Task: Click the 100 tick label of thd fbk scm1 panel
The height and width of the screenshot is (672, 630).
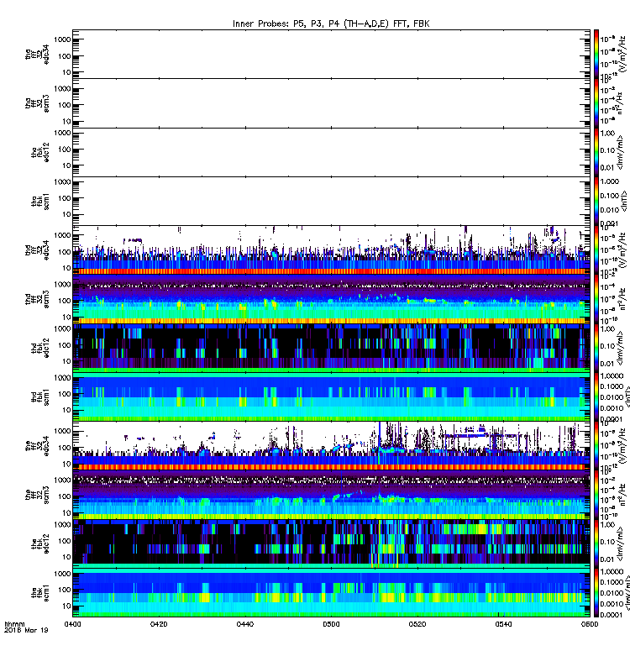Action: 65,394
